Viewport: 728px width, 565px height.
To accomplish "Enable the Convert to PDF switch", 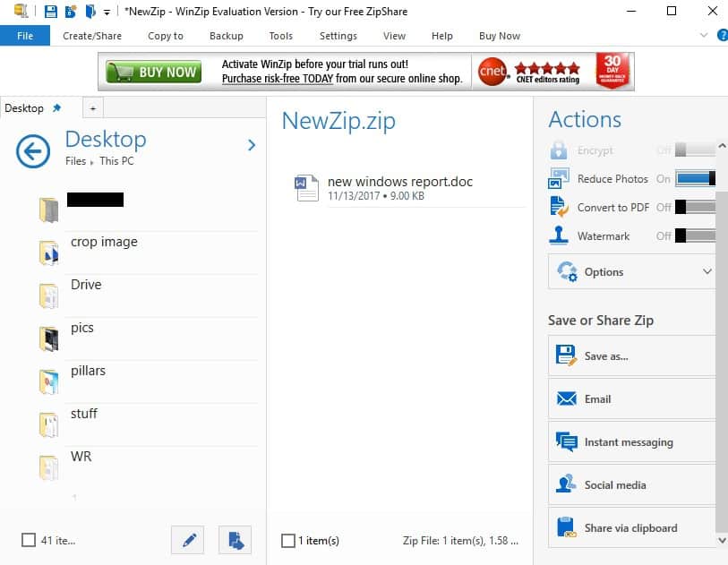I will point(695,208).
